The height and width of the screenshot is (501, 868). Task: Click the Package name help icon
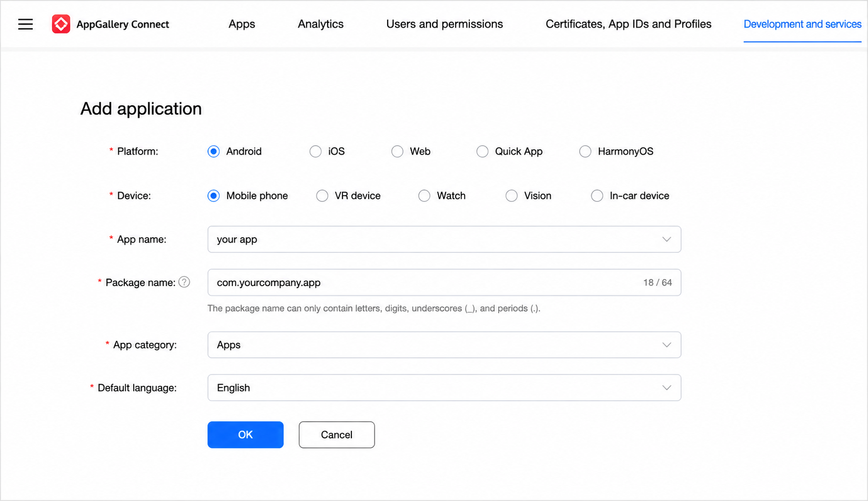click(x=184, y=282)
